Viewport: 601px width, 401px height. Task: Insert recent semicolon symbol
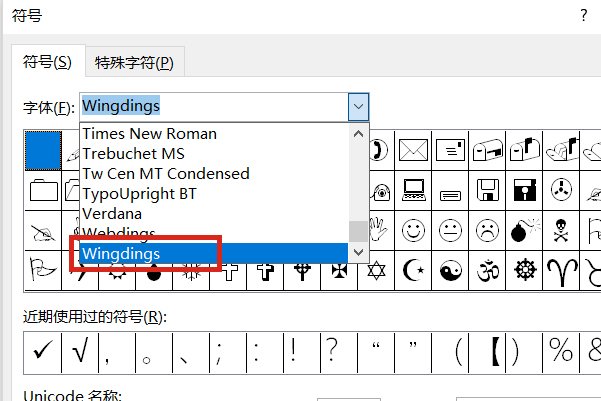click(x=228, y=353)
